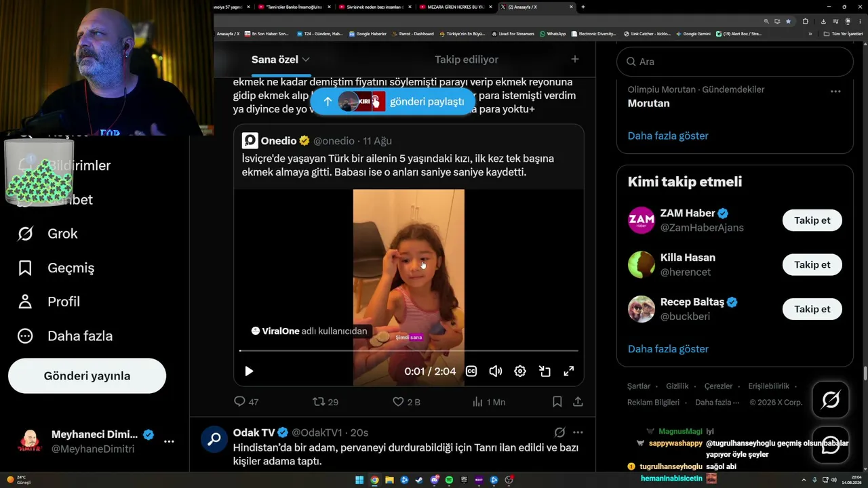This screenshot has width=868, height=488.
Task: Play the Onedio video
Action: click(249, 371)
